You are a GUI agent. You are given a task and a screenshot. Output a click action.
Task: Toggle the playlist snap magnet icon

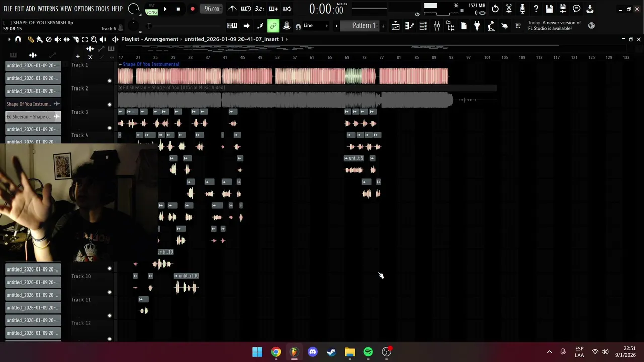[18, 39]
